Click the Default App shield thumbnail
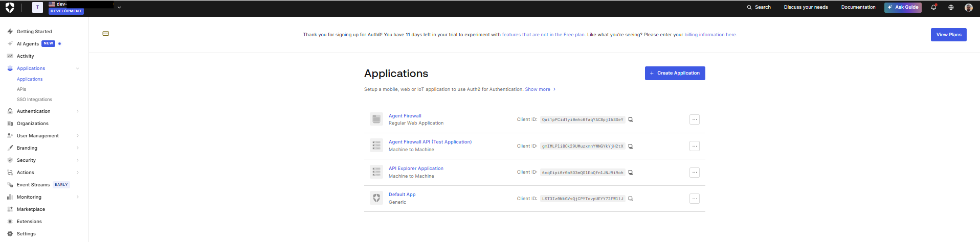 click(x=376, y=198)
